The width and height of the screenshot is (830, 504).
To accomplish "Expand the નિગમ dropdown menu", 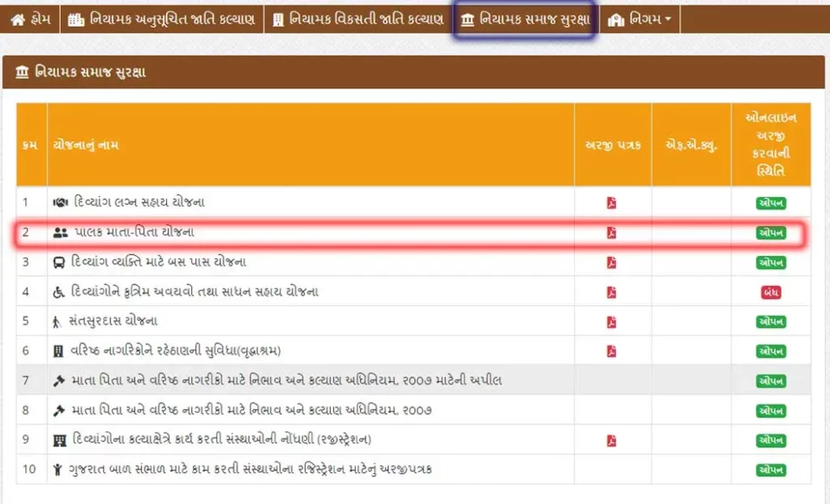I will [x=640, y=19].
